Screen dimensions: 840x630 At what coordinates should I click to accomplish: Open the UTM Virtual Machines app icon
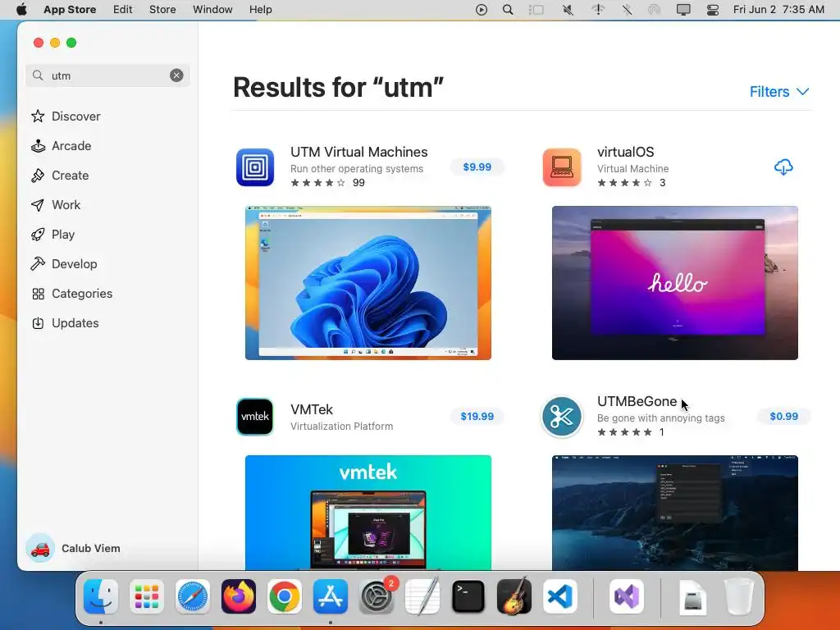(255, 167)
